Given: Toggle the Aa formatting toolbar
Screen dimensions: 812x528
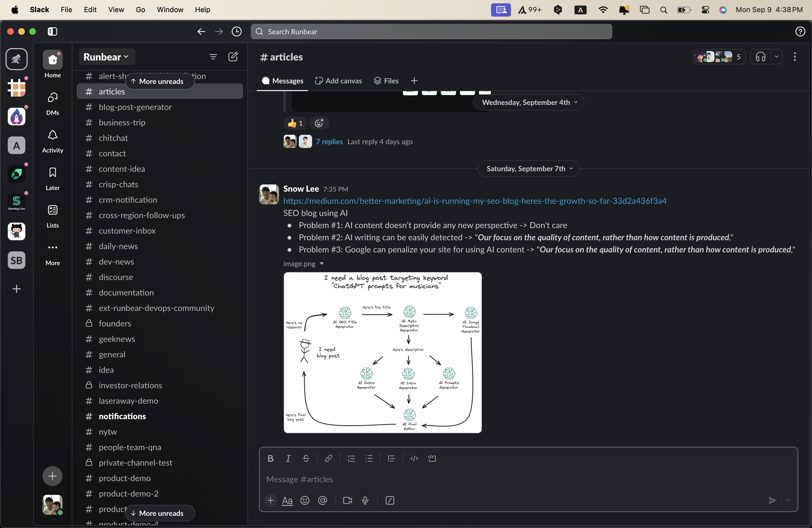Looking at the screenshot, I should pos(287,500).
